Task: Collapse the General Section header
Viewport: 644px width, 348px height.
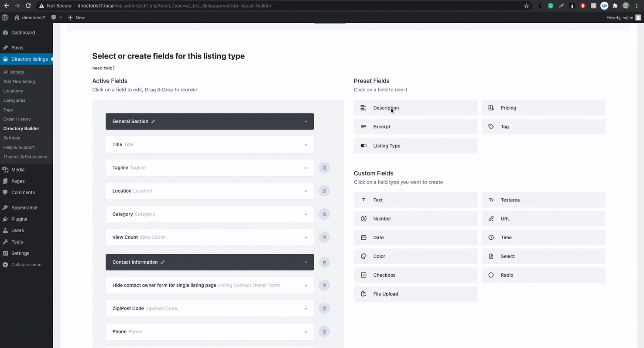Action: 305,122
